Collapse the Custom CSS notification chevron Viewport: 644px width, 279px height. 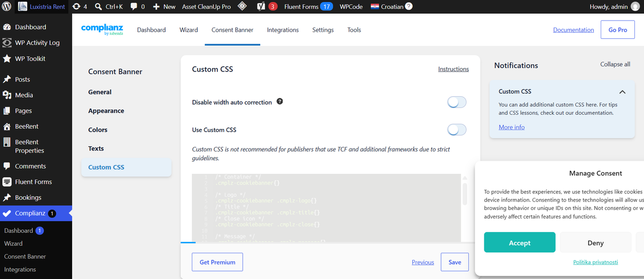[622, 92]
